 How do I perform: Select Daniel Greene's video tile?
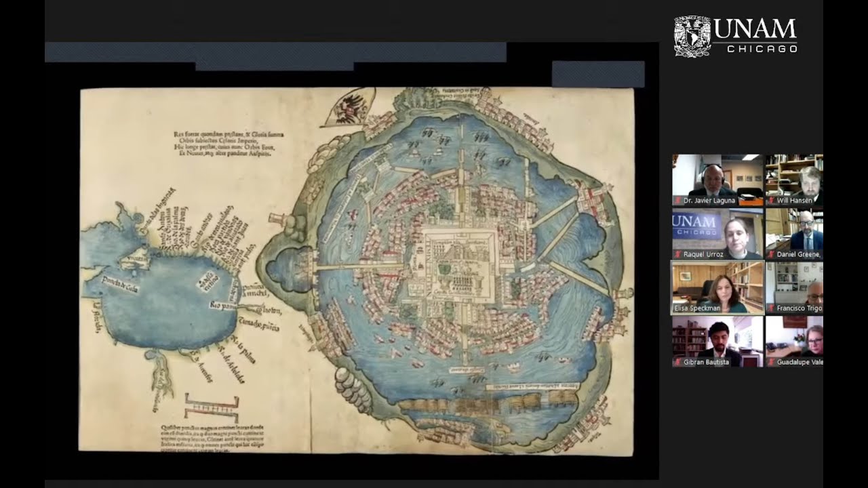click(794, 234)
